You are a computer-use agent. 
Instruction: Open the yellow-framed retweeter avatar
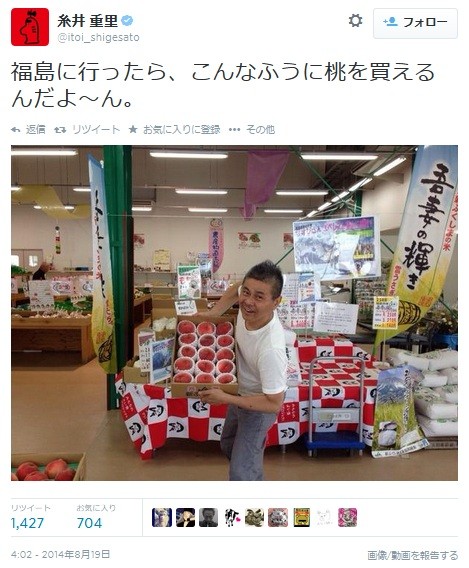point(301,517)
